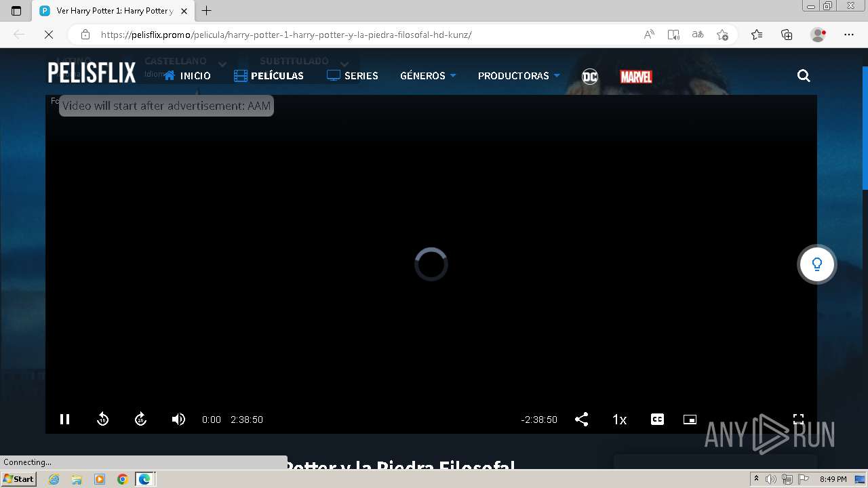This screenshot has height=488, width=868.
Task: Open File Explorer from taskbar
Action: click(x=77, y=479)
